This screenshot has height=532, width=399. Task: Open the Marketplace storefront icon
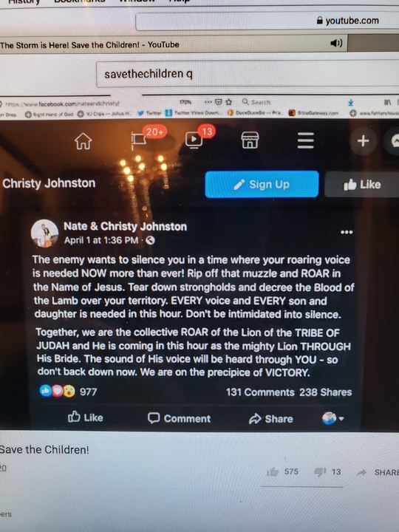[250, 140]
